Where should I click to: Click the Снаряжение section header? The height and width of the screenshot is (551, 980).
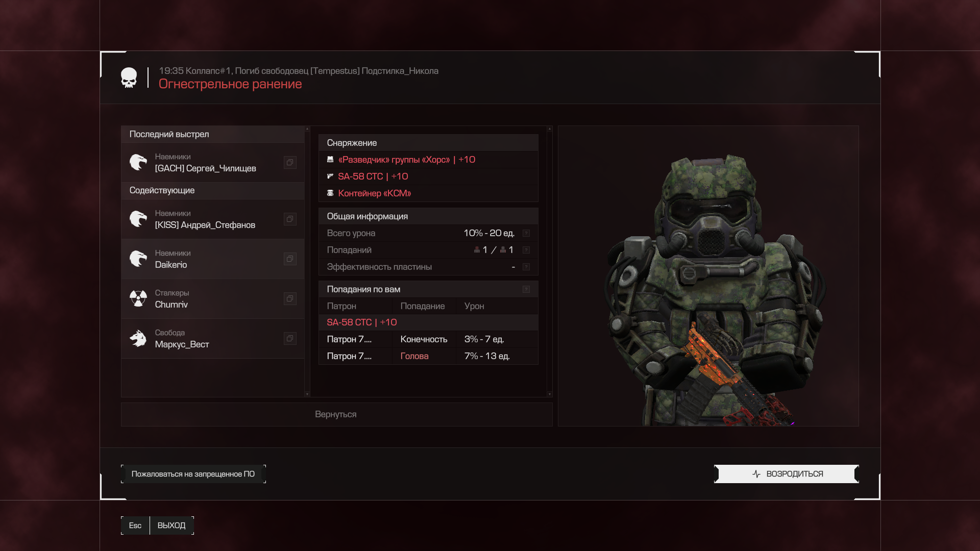pyautogui.click(x=428, y=143)
